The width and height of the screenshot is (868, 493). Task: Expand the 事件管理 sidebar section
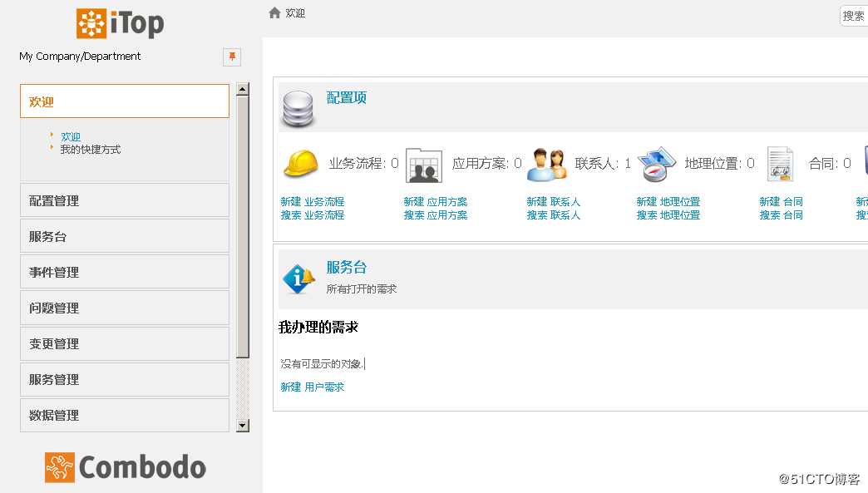coord(53,272)
